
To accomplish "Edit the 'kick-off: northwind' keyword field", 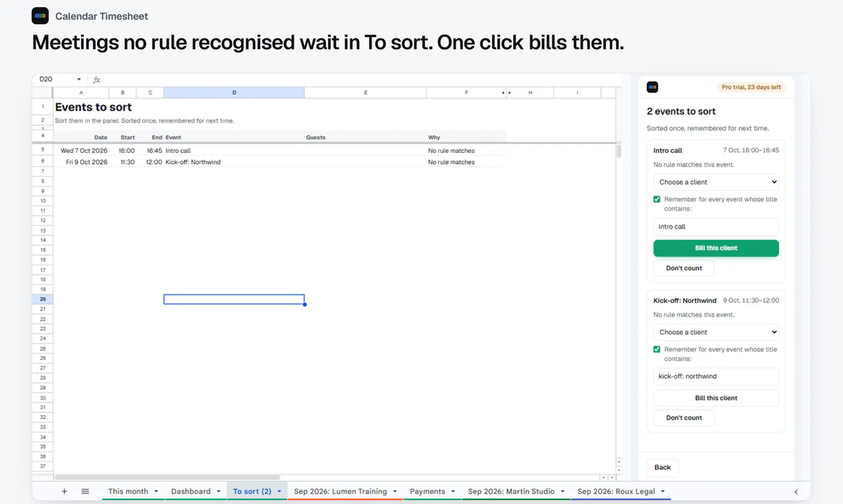I will [716, 376].
